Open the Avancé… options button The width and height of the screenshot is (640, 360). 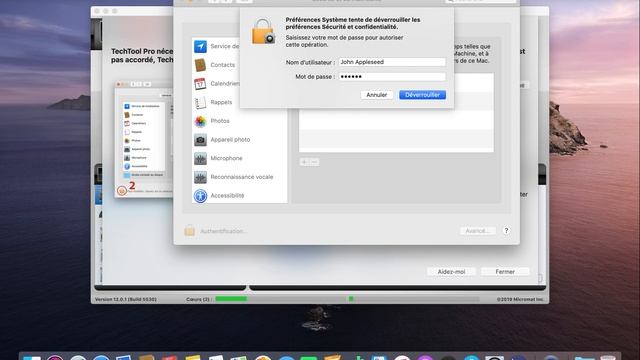[478, 231]
